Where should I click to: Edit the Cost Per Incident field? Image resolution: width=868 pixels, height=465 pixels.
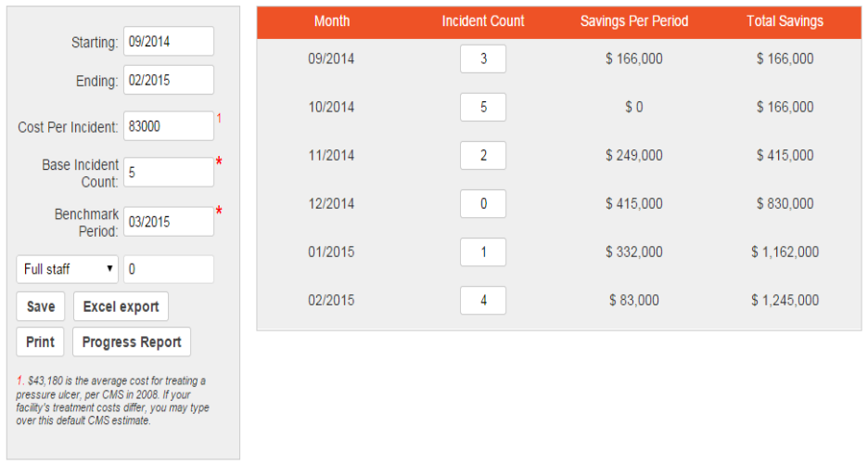coord(169,126)
